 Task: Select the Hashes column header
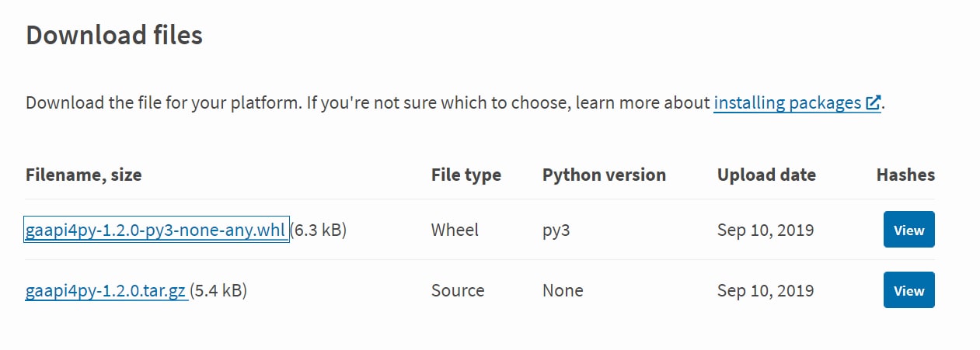[x=905, y=175]
